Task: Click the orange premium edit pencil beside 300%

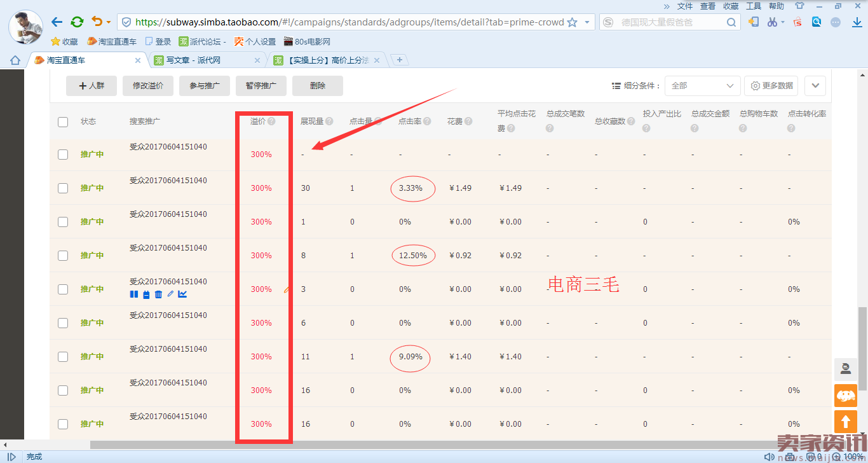Action: [x=287, y=289]
